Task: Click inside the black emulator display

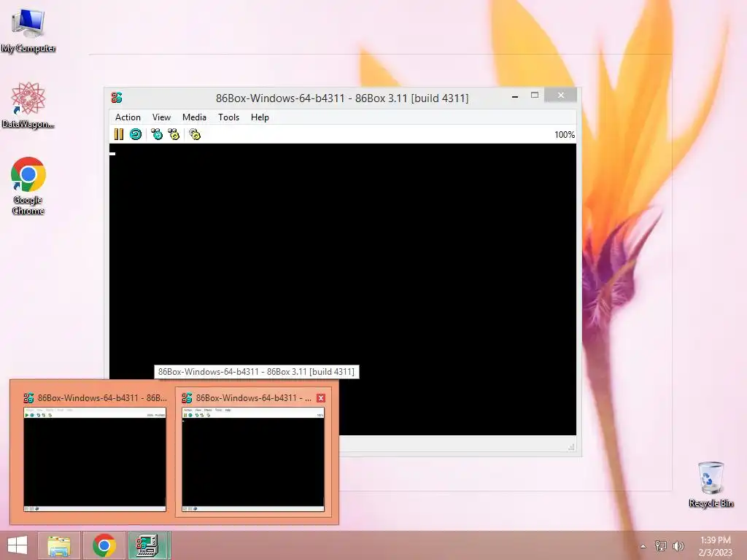Action: click(343, 289)
